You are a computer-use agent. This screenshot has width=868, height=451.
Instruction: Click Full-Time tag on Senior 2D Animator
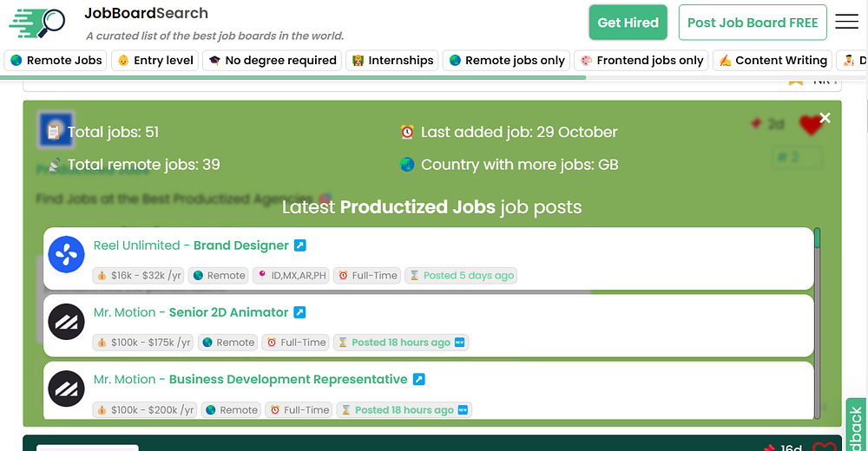[296, 343]
